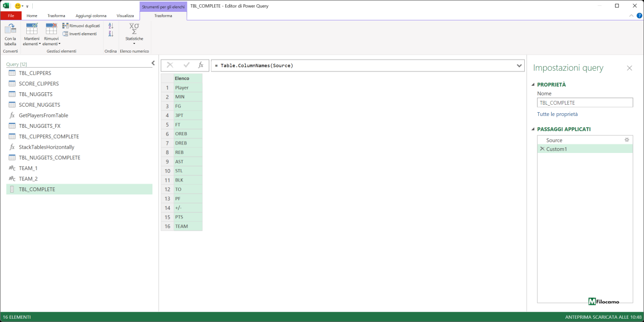Close the Impostazioni query pane
644x322 pixels.
pos(630,68)
